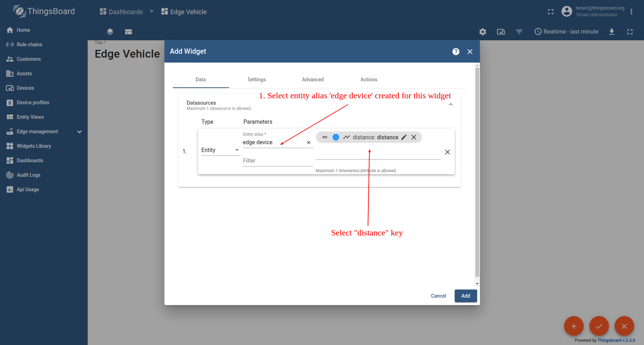Click the ThingsBoard logo
This screenshot has width=644, height=345.
pos(44,11)
